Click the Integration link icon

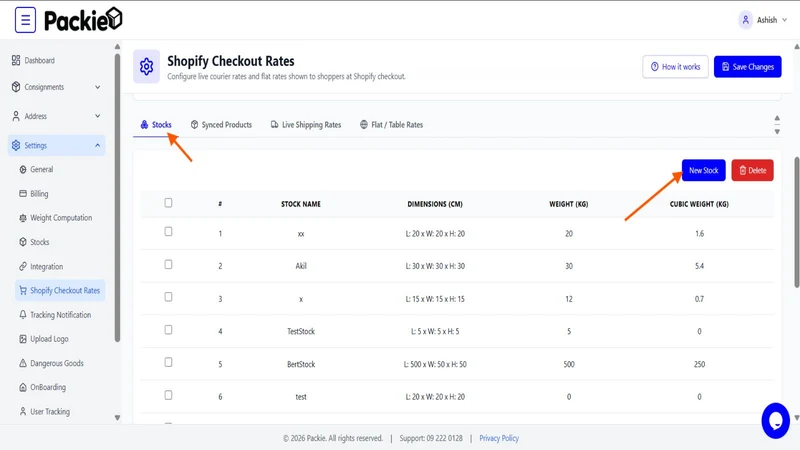(23, 266)
